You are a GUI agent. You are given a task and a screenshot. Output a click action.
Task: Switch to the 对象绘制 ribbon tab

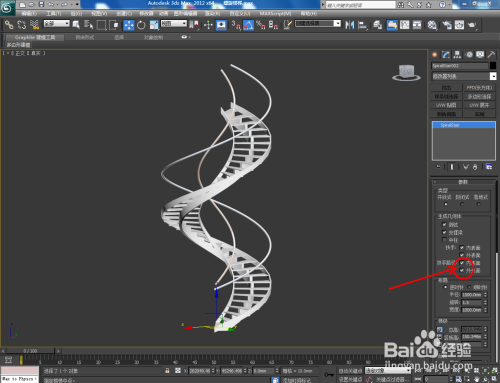click(x=153, y=37)
